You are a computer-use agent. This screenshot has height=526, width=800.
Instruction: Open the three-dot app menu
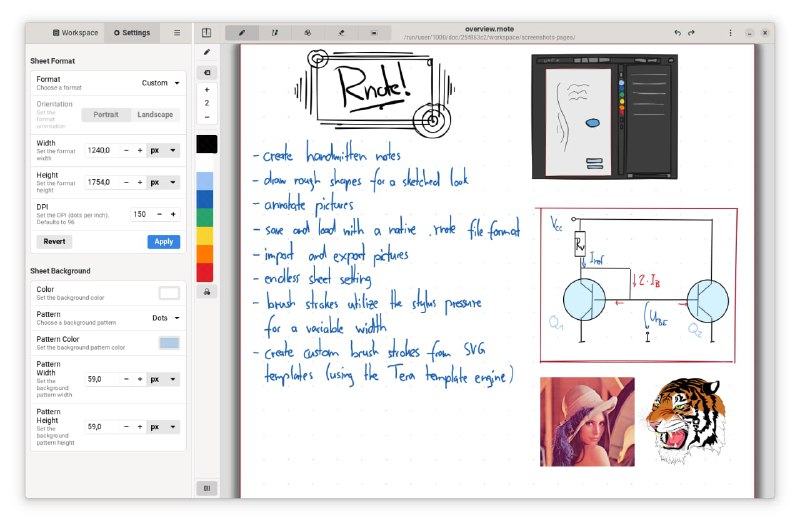(730, 33)
